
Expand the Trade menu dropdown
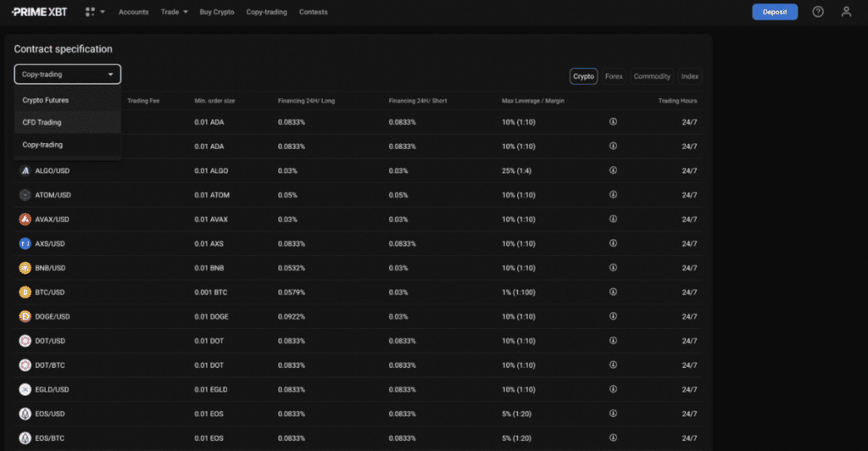pyautogui.click(x=176, y=12)
